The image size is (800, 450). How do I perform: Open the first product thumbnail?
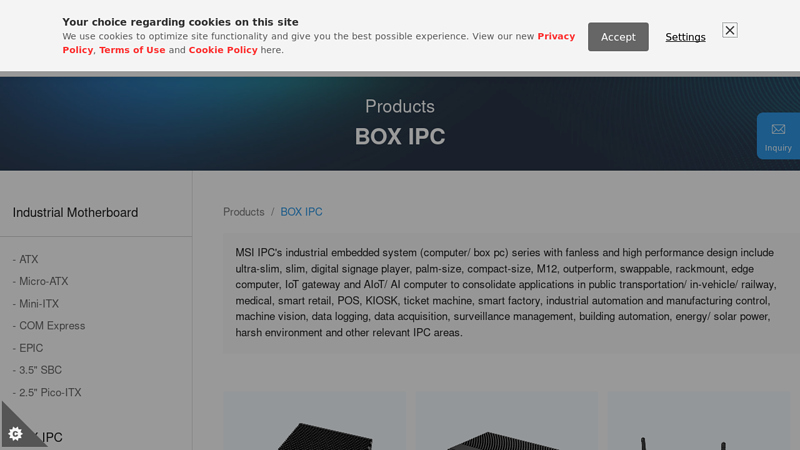click(314, 422)
